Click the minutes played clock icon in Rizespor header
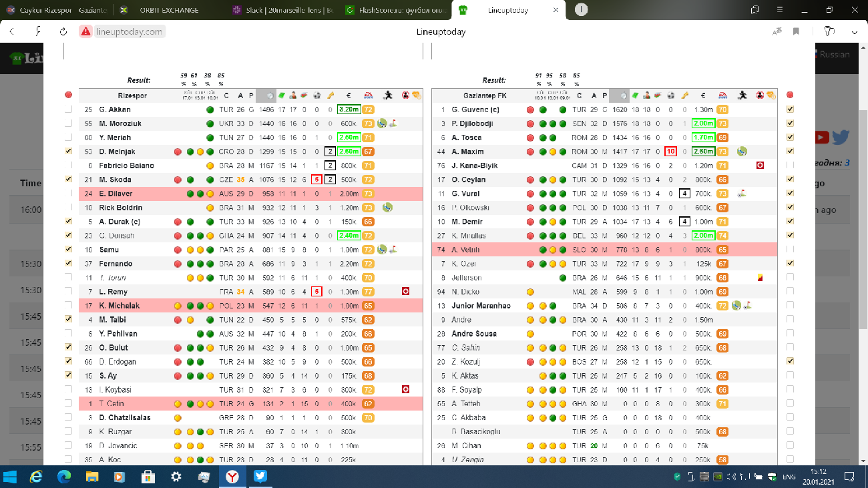Screen dimensions: 868x488 coord(269,95)
